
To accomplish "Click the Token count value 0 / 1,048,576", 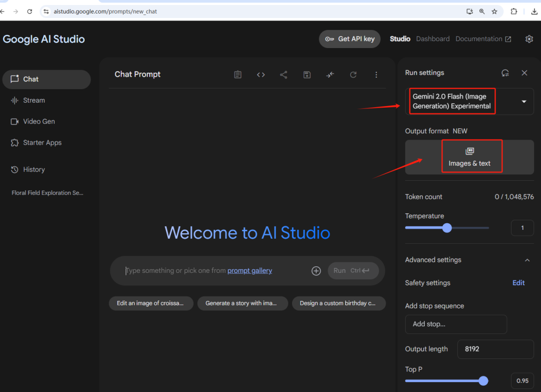I will click(x=514, y=197).
